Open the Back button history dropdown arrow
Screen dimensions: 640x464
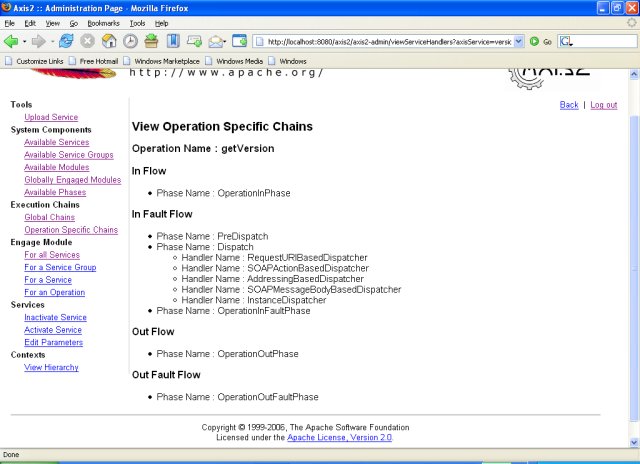pos(24,42)
